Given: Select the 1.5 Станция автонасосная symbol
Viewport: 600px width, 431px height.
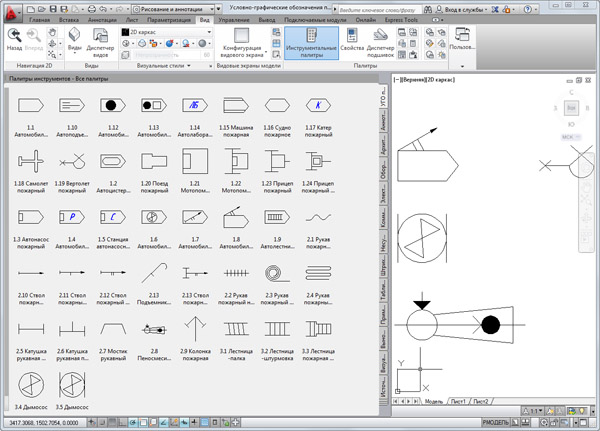Looking at the screenshot, I should (x=111, y=216).
